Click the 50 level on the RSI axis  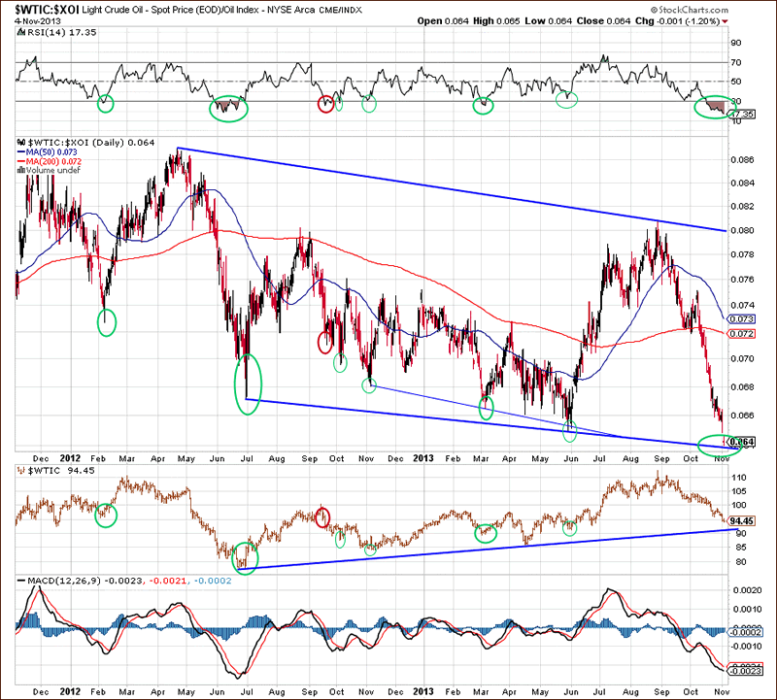[736, 82]
